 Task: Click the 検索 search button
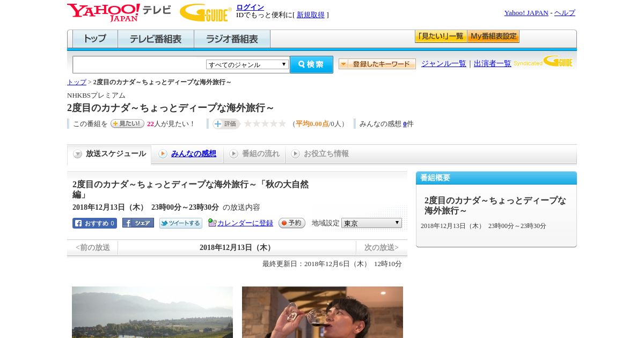click(311, 64)
